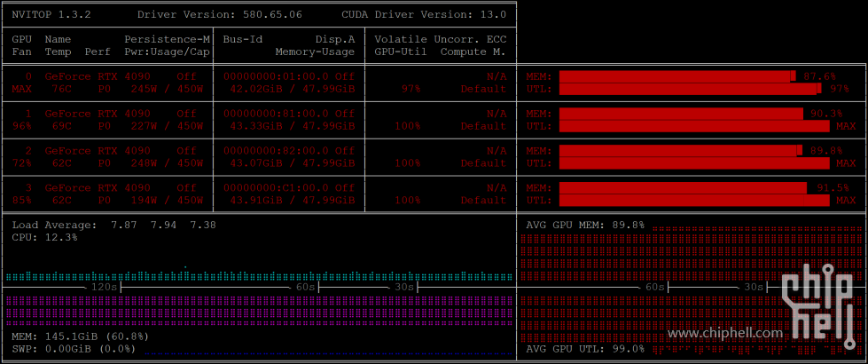Screen dimensions: 868x364
Task: Click the CUDA Driver Version 13.0 label
Action: pyautogui.click(x=424, y=14)
